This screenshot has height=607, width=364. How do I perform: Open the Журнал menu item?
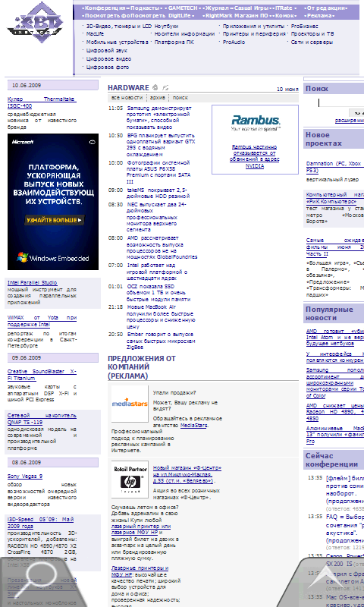pos(217,8)
